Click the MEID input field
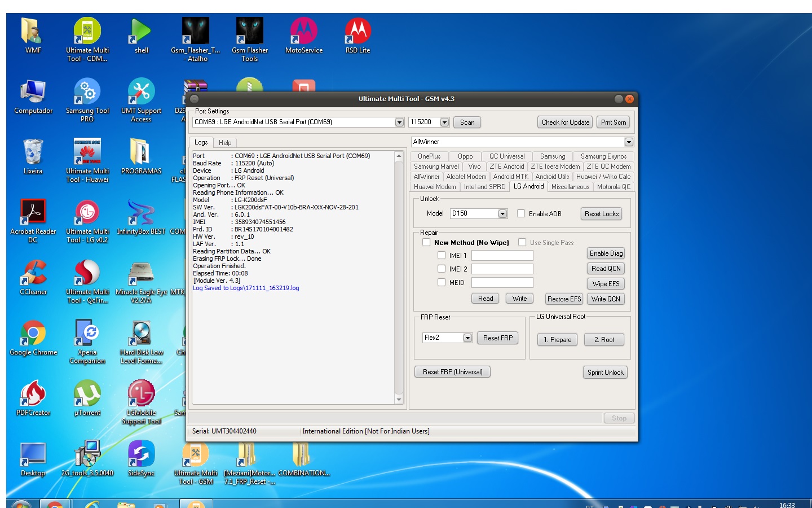 pos(502,282)
